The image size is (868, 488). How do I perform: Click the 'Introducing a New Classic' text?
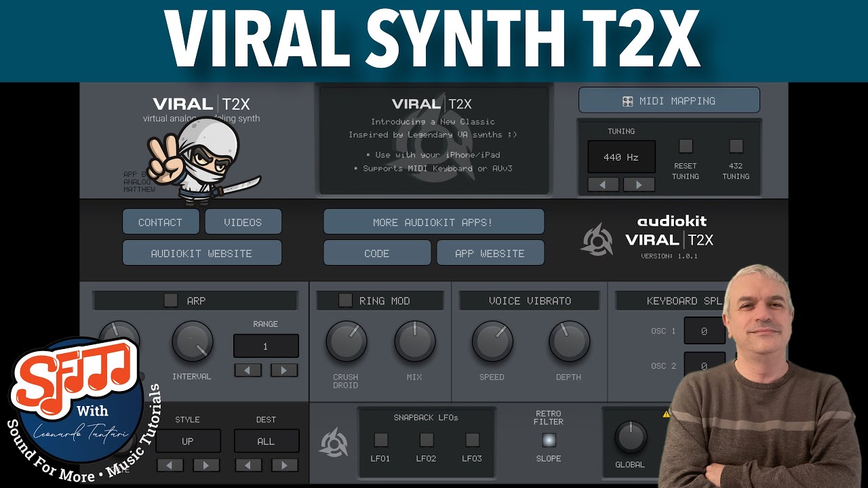click(x=433, y=121)
